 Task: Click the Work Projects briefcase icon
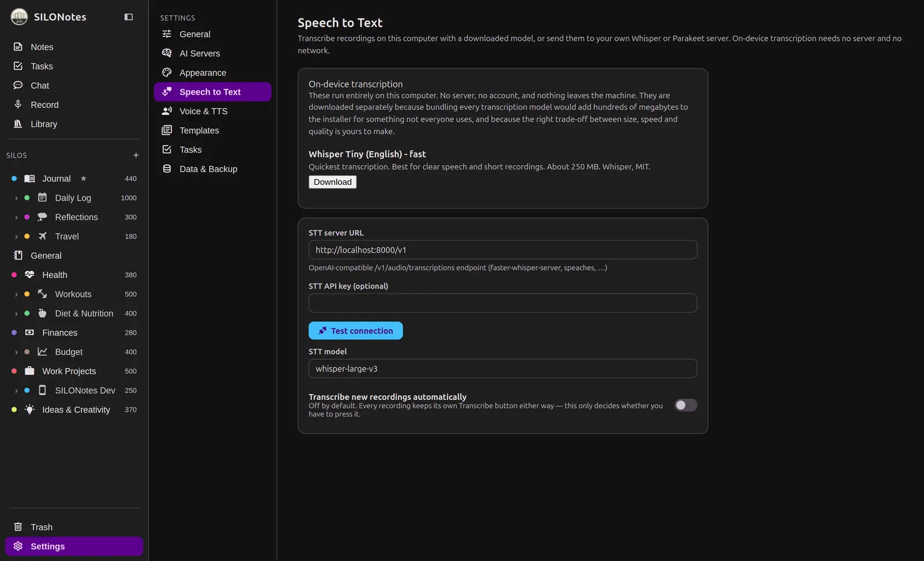(x=29, y=371)
